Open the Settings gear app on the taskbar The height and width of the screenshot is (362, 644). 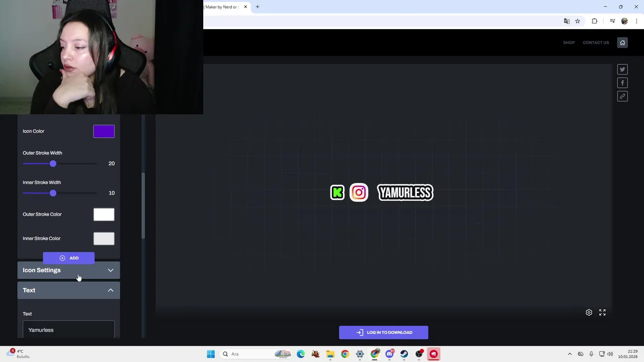tap(360, 354)
